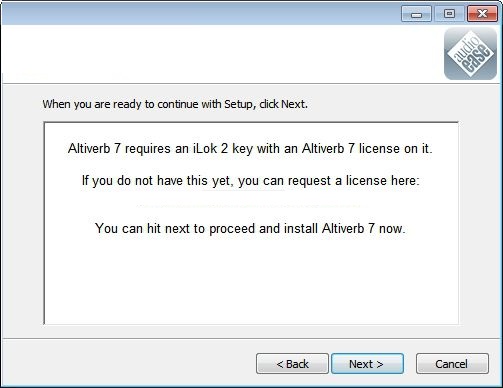Viewport: 503px width, 388px height.
Task: Minimize the installer window
Action: pos(416,14)
